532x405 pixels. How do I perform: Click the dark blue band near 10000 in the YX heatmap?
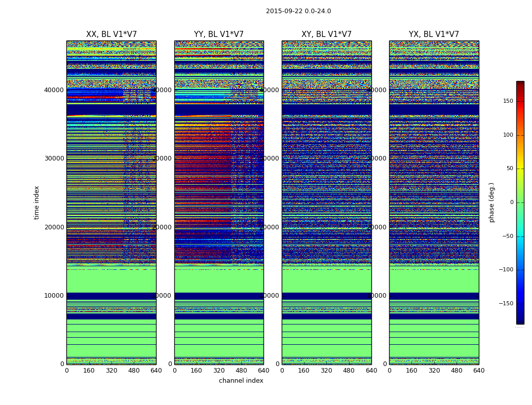434,296
